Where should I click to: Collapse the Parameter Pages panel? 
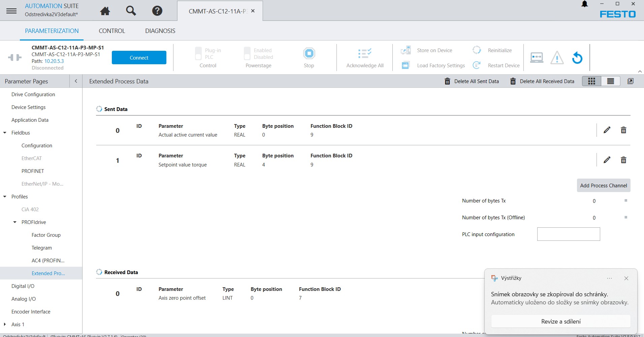76,81
